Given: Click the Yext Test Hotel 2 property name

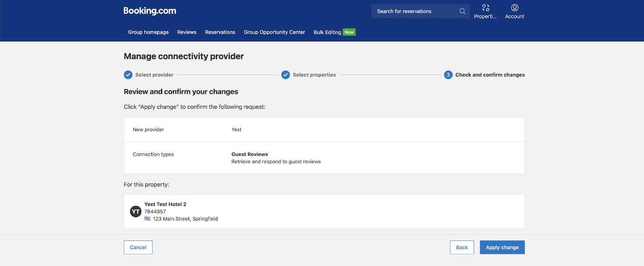Looking at the screenshot, I should [x=165, y=204].
